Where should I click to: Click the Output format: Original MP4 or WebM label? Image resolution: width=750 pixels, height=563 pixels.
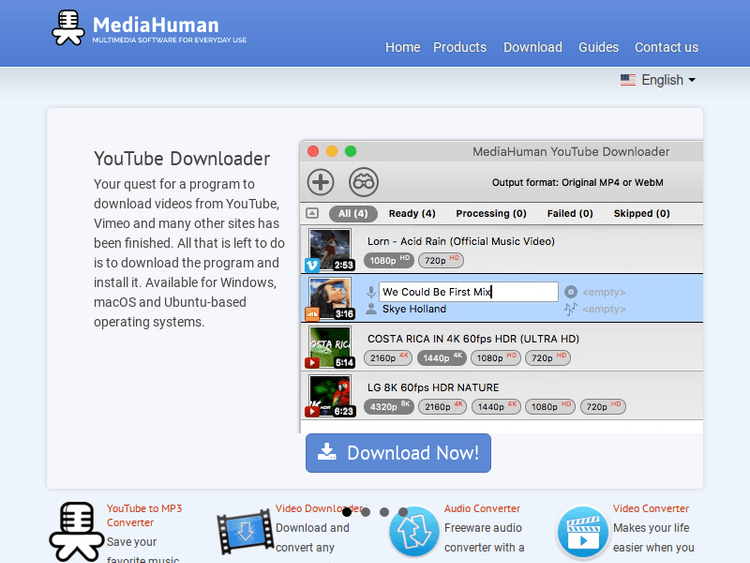(577, 182)
